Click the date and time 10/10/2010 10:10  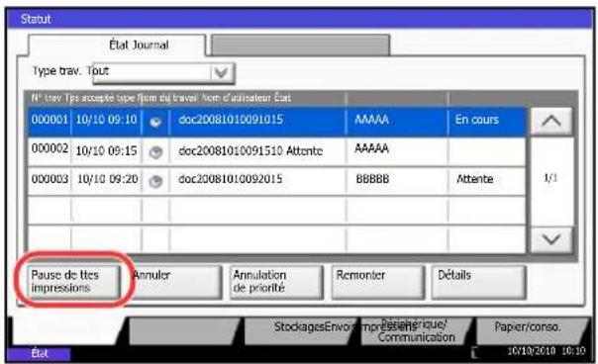click(x=547, y=351)
